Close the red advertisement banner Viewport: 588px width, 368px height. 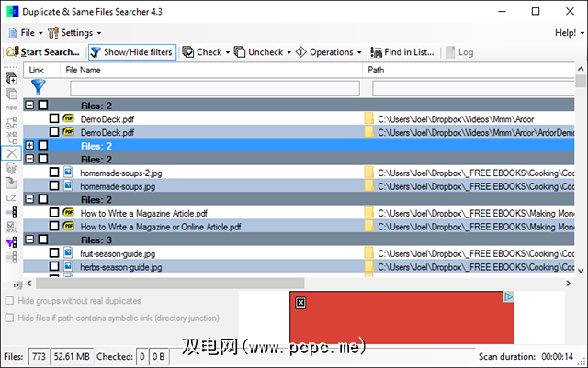pos(300,303)
